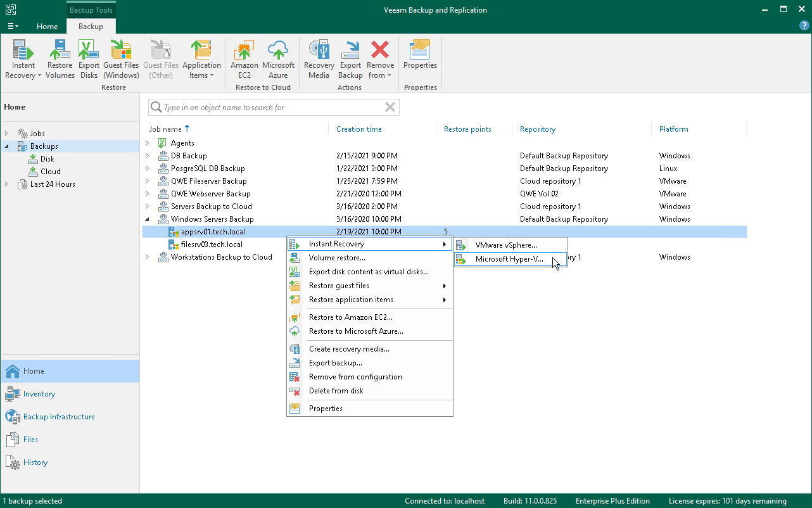
Task: Sort by the Job name column header
Action: point(165,129)
